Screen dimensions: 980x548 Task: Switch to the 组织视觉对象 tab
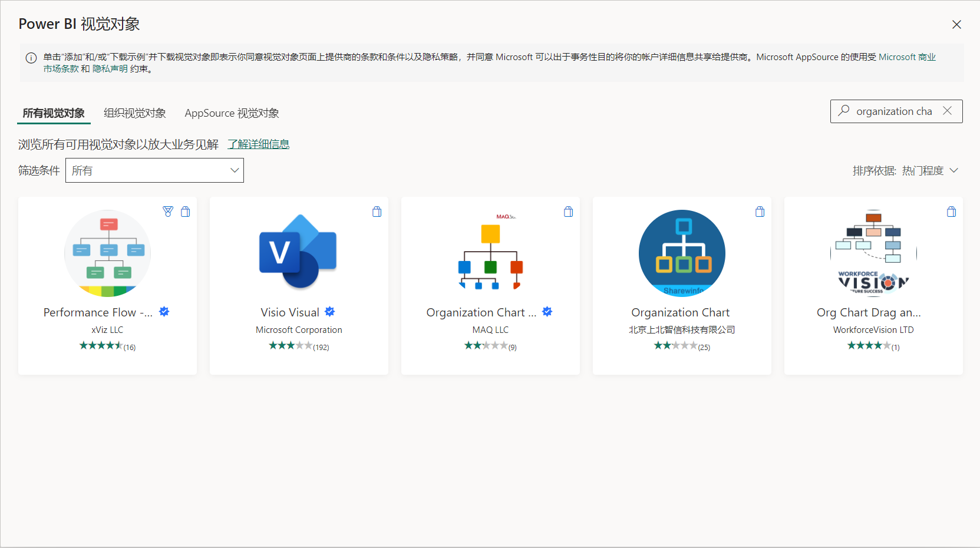click(135, 113)
